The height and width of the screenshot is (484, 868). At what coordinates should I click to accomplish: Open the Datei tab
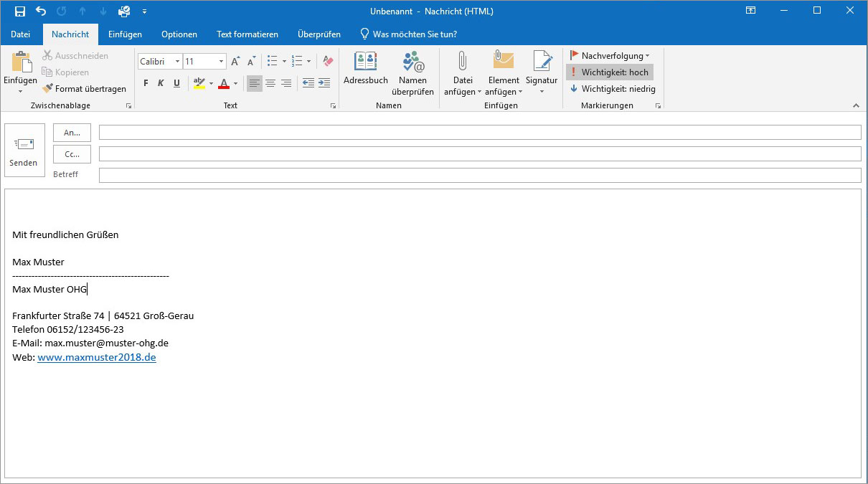(x=21, y=34)
